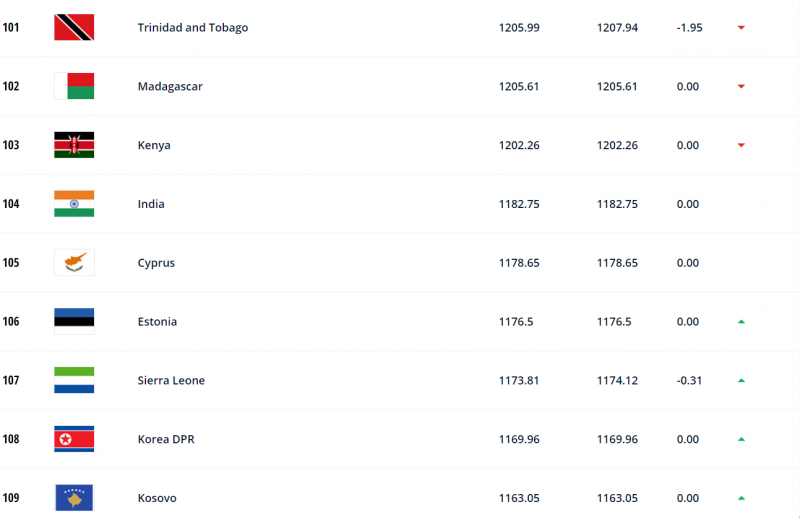Click the Kenya flag icon
This screenshot has height=520, width=800.
click(74, 145)
